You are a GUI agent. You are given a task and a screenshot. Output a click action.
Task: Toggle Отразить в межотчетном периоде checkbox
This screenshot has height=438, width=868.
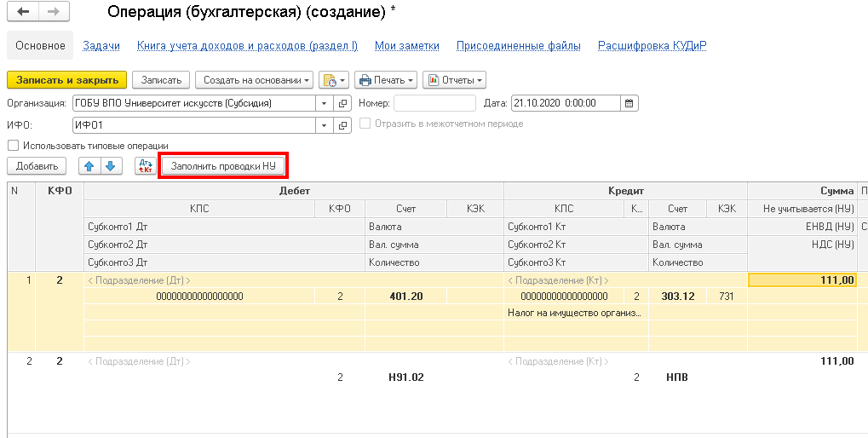coord(365,124)
